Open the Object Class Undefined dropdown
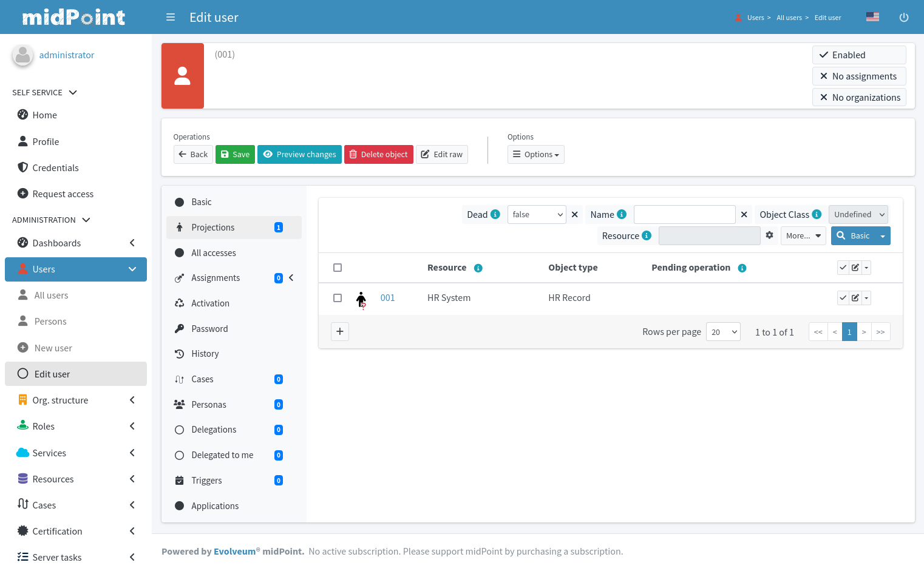The image size is (924, 571). pyautogui.click(x=858, y=215)
